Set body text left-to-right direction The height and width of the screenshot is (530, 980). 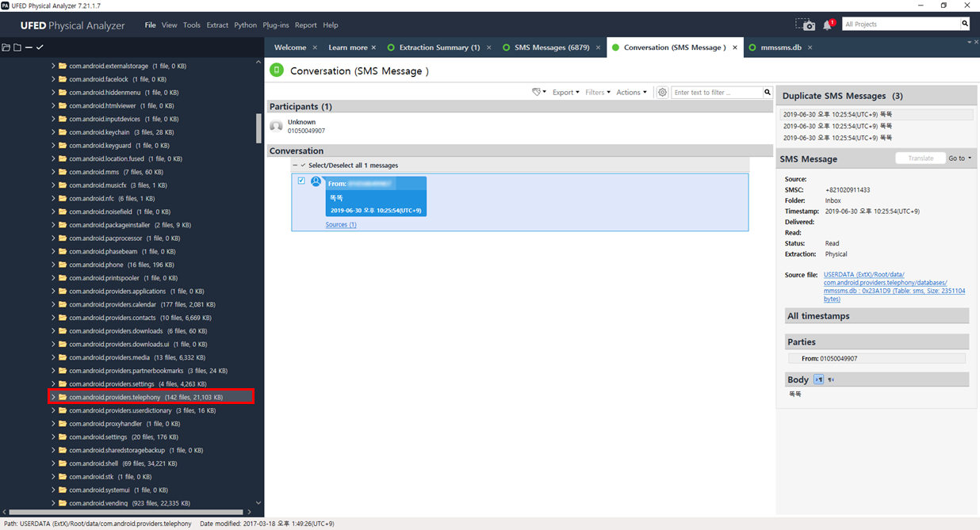819,379
